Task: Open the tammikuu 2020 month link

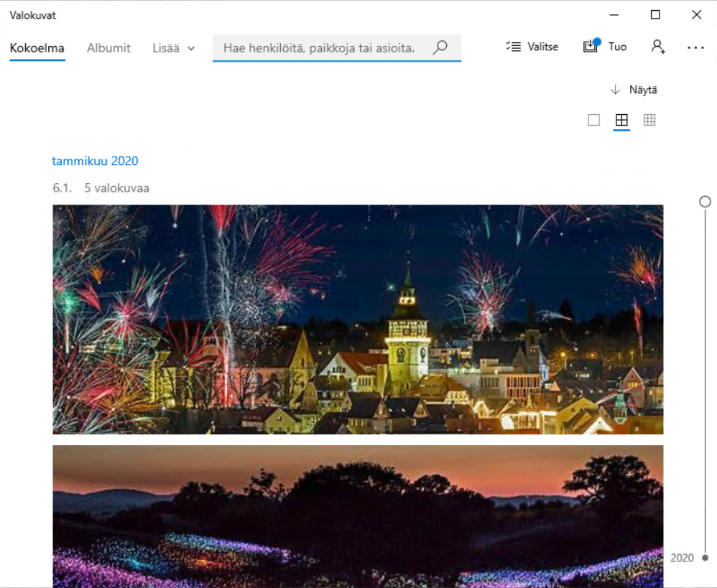Action: (x=95, y=161)
